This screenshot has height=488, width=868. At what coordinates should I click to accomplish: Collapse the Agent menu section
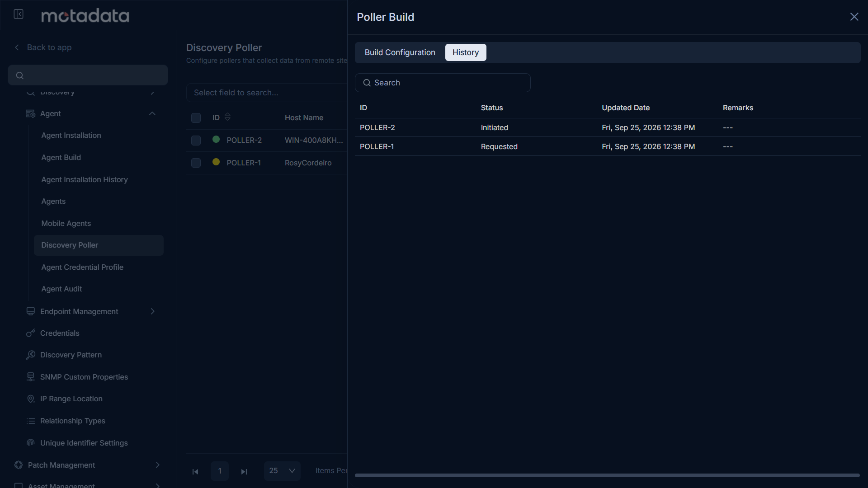click(x=152, y=113)
